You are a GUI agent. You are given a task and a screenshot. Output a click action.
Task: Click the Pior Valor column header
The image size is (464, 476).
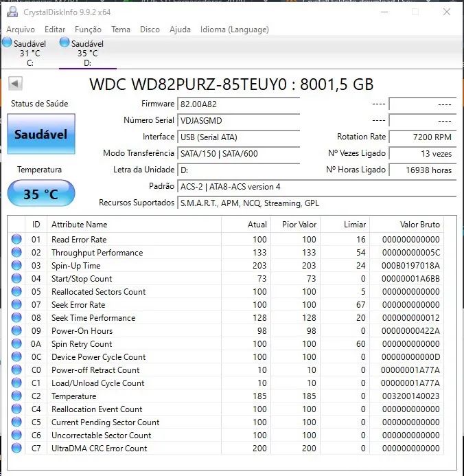(x=295, y=225)
